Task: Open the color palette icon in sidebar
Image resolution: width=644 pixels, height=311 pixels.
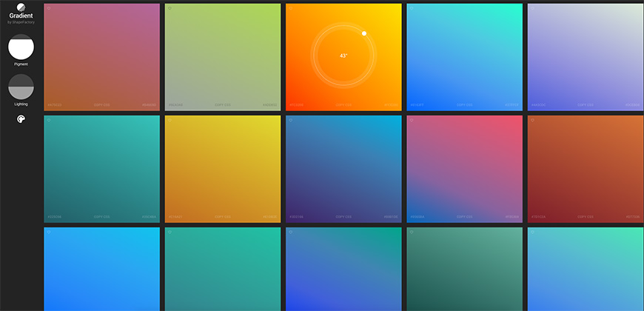Action: click(21, 119)
